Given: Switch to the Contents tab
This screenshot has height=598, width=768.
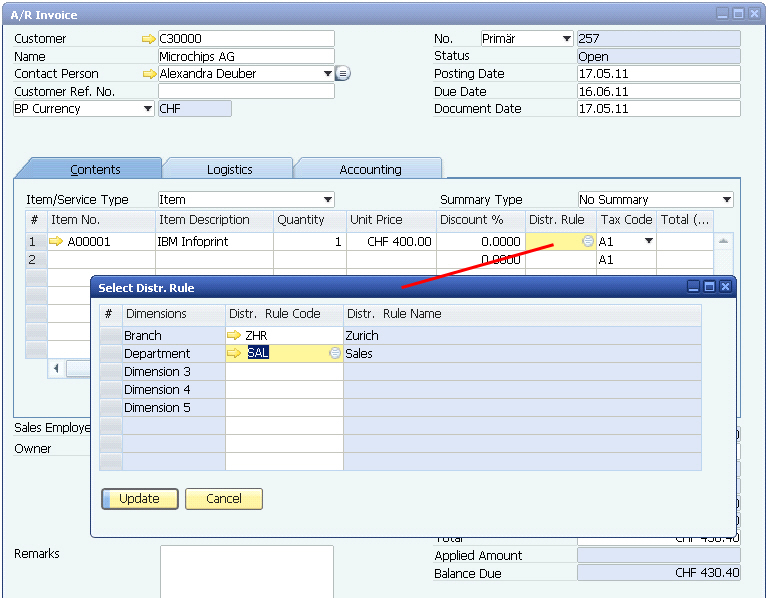Looking at the screenshot, I should click(x=95, y=169).
